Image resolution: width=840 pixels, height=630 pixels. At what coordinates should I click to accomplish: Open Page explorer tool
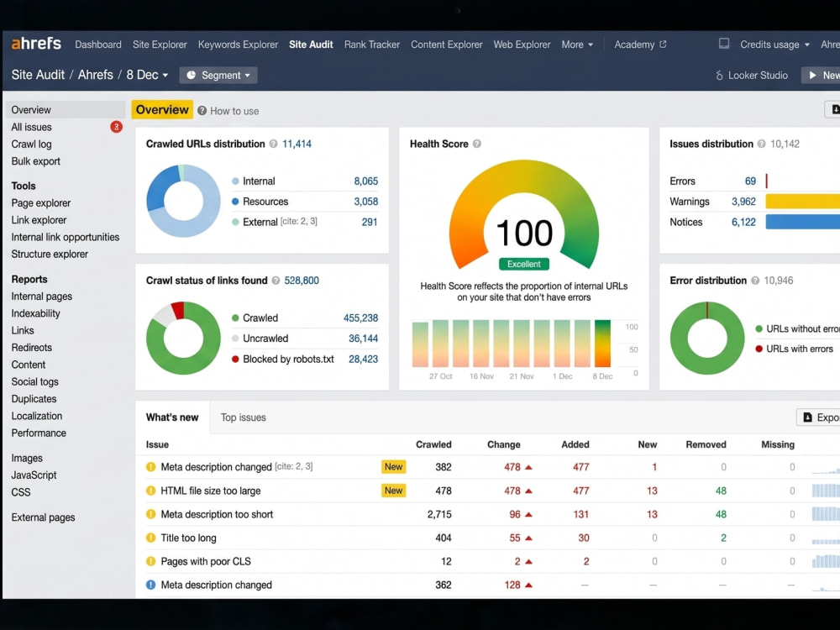tap(40, 203)
